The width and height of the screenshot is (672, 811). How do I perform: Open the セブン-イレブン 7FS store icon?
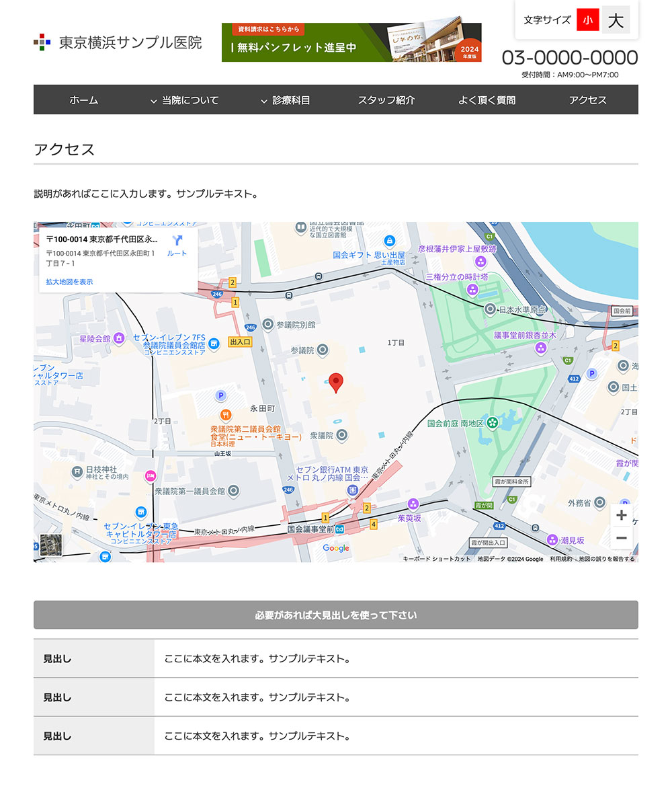(214, 344)
